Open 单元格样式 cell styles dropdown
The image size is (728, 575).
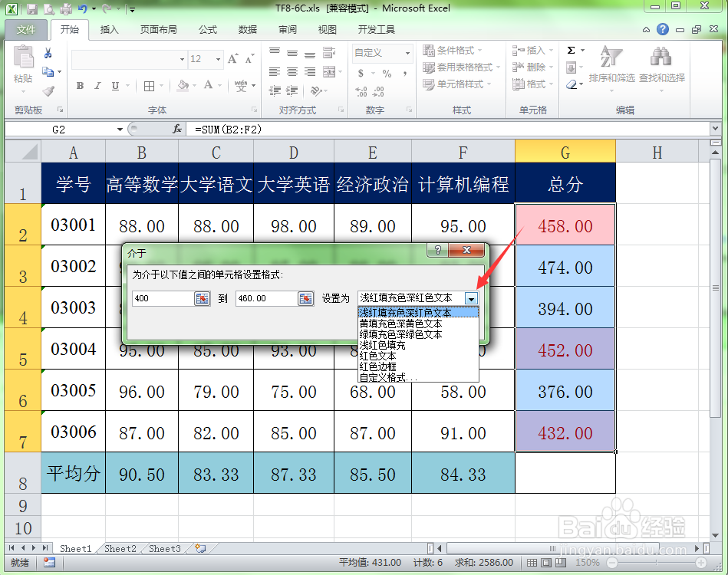pyautogui.click(x=457, y=84)
